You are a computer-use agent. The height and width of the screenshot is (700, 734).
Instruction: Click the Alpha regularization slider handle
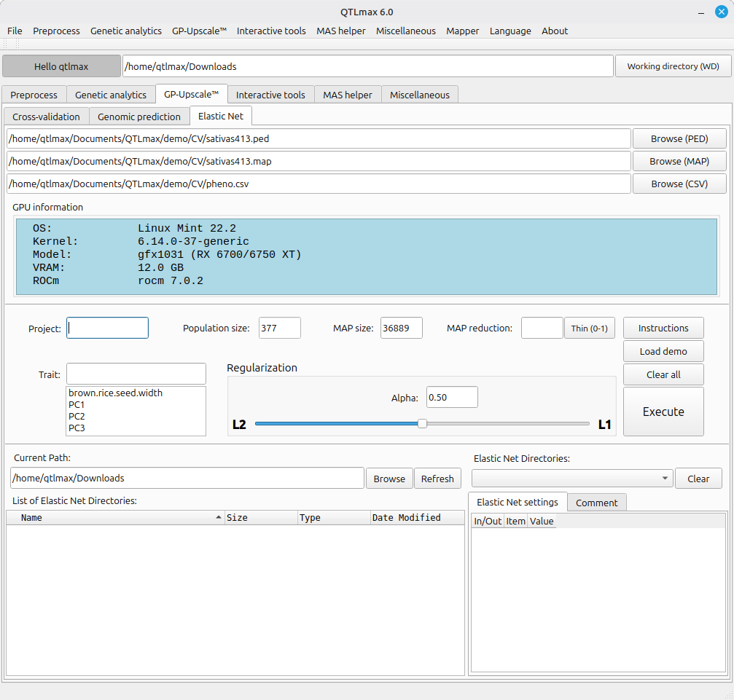[422, 424]
